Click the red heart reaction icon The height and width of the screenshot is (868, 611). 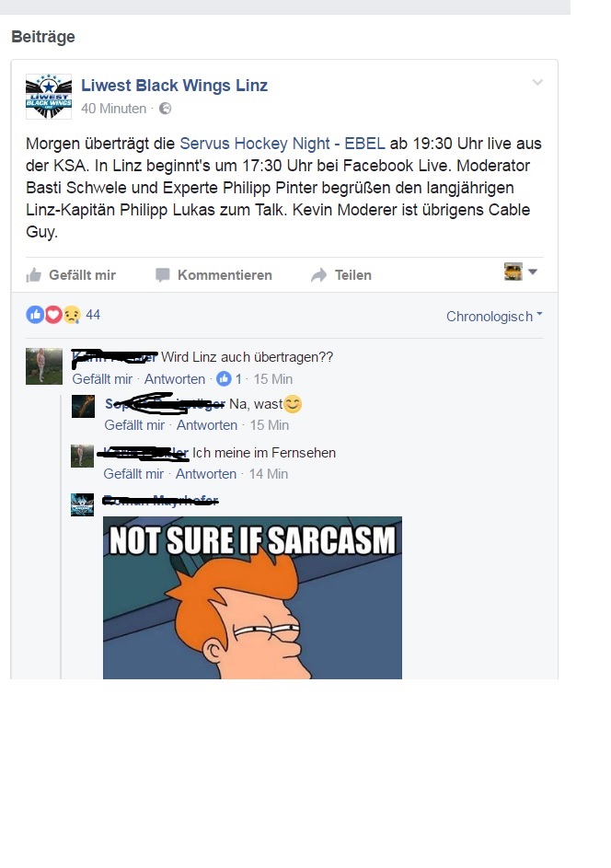coord(53,315)
